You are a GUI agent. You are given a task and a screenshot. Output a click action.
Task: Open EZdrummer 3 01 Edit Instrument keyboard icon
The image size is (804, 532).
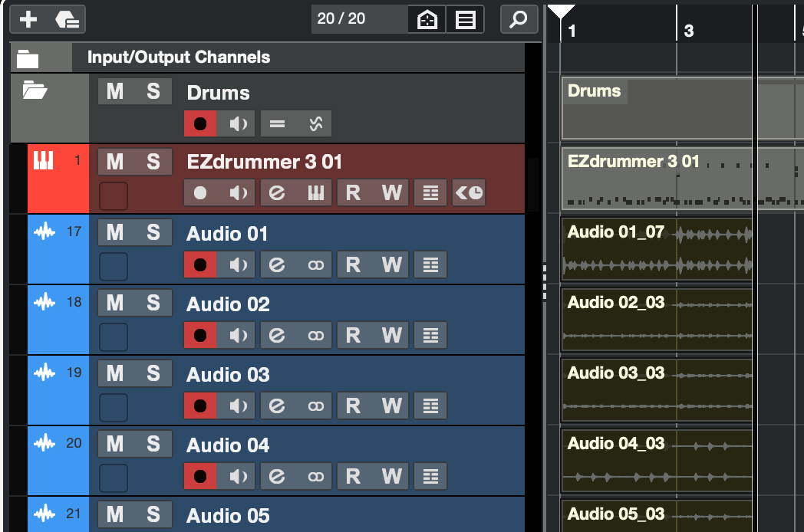click(315, 193)
